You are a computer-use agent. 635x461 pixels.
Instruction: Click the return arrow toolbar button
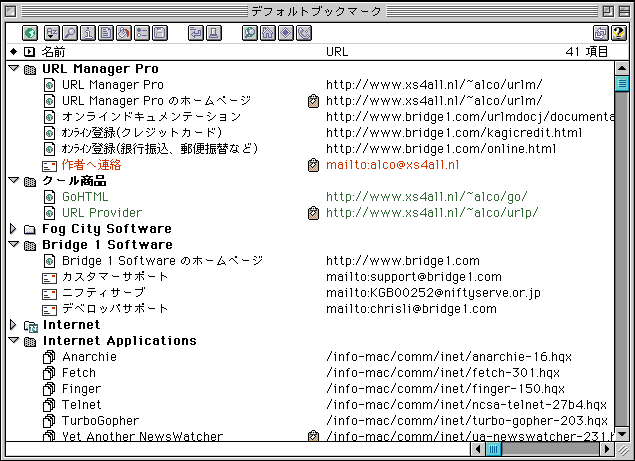click(196, 33)
